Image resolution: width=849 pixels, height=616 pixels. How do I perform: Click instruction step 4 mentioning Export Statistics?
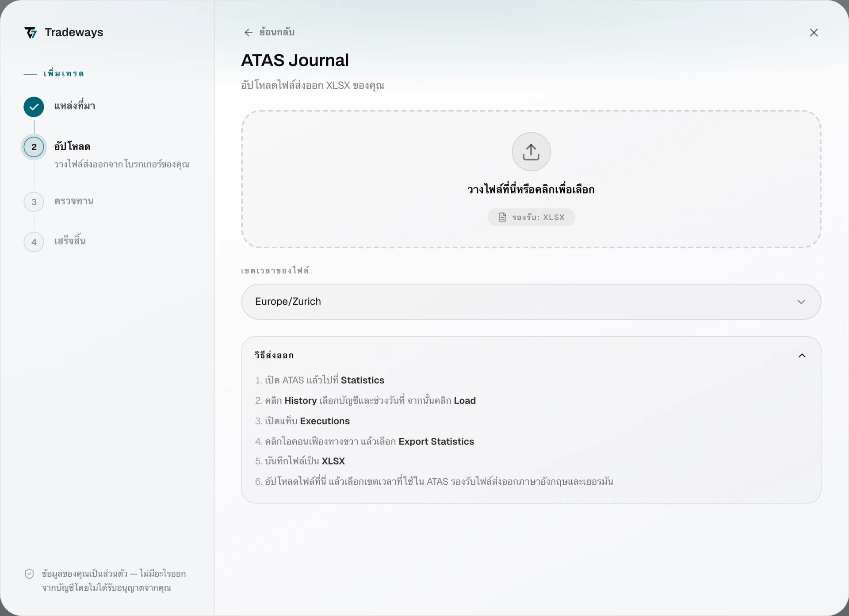[x=364, y=441]
